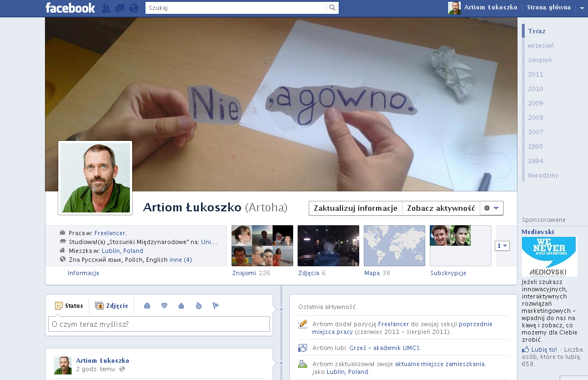
Task: Open the gear settings dropdown on profile
Action: pyautogui.click(x=491, y=209)
